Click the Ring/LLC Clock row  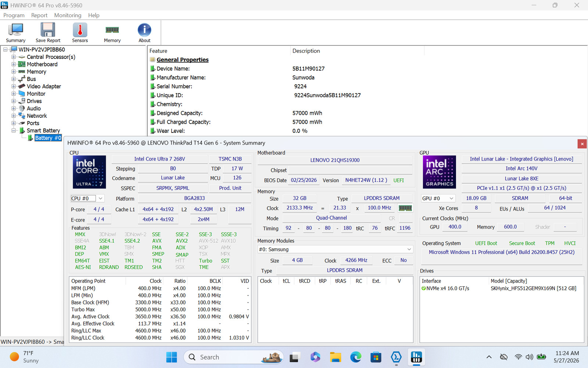160,338
